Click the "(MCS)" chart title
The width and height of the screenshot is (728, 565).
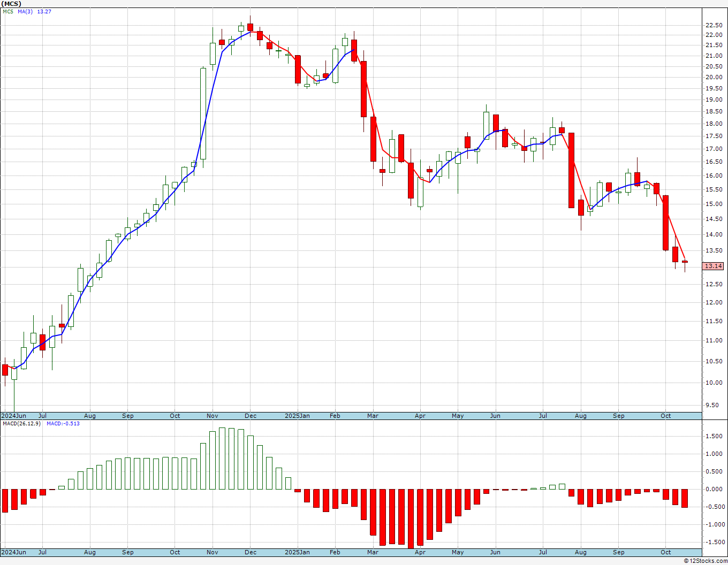point(11,4)
